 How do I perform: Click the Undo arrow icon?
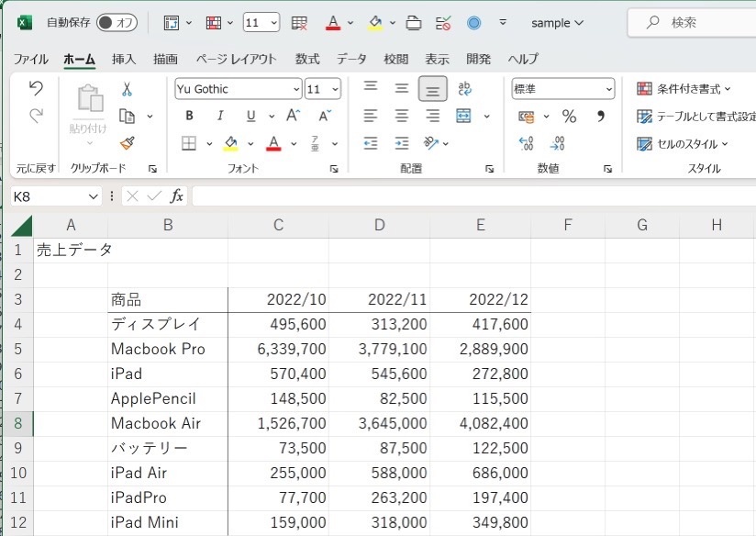click(x=36, y=88)
